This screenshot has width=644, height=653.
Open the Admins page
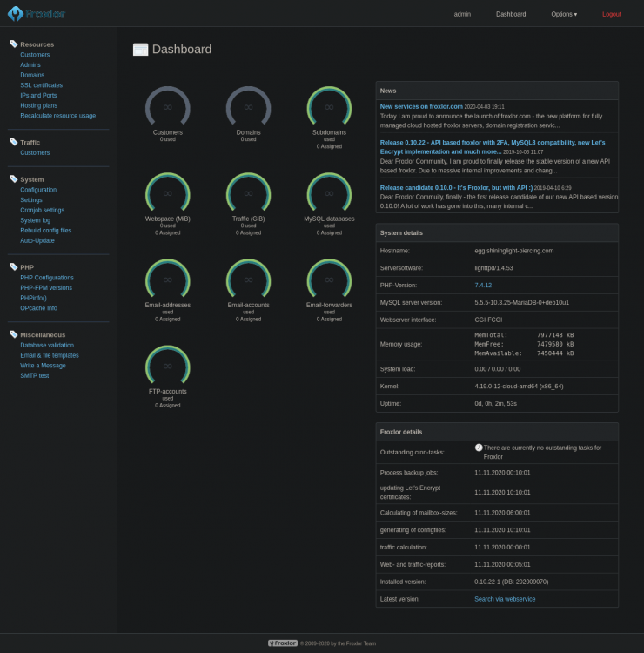30,64
